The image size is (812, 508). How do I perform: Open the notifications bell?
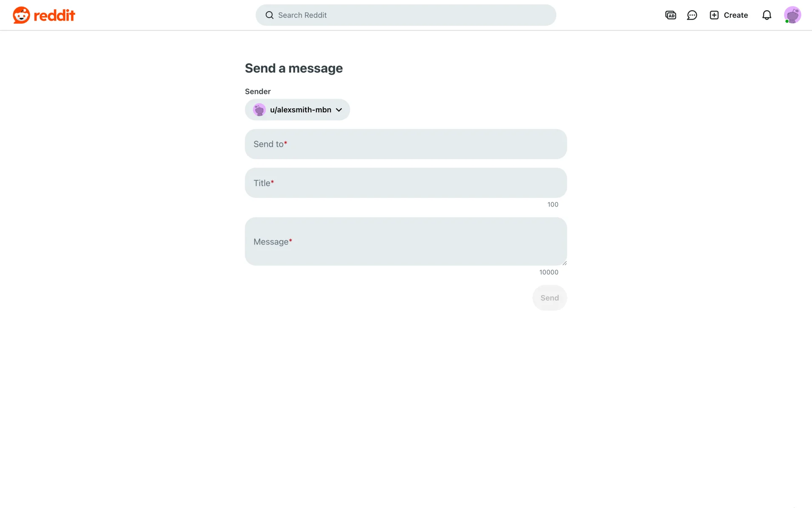click(x=766, y=15)
